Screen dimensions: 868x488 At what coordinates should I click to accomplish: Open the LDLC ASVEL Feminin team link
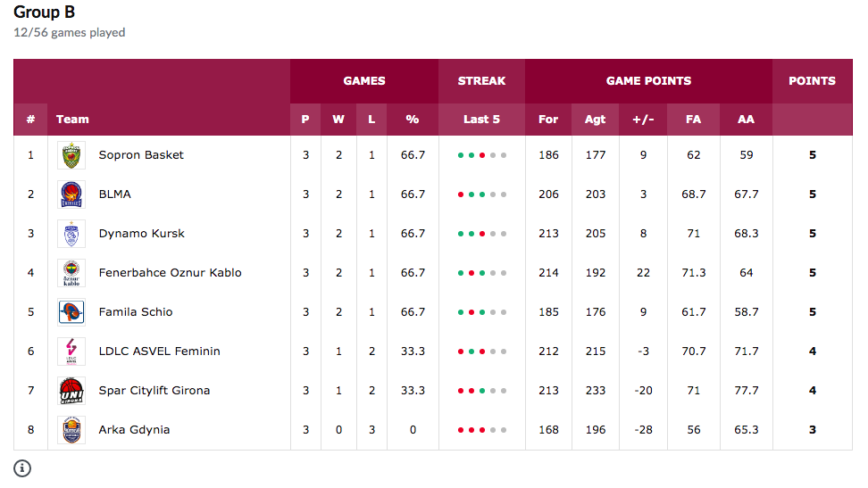pos(160,352)
